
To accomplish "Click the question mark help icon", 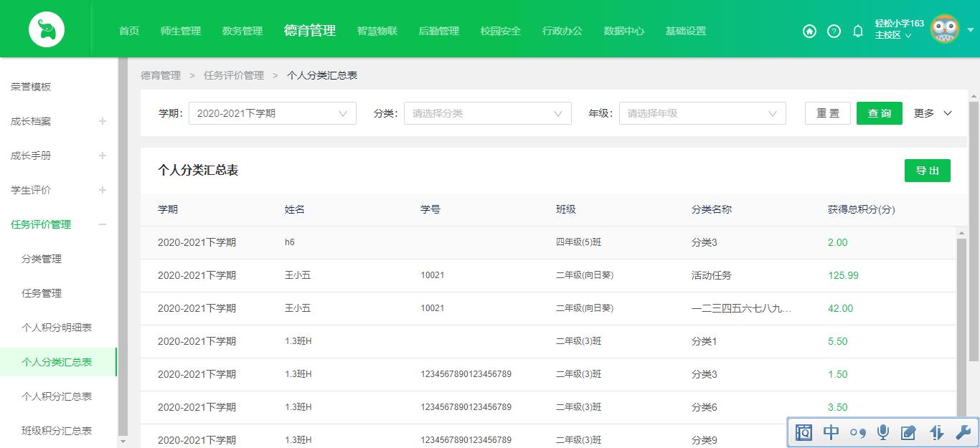I will pyautogui.click(x=833, y=32).
